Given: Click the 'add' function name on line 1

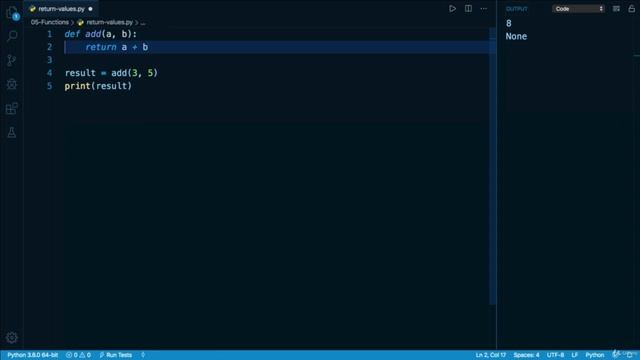Looking at the screenshot, I should (x=93, y=34).
